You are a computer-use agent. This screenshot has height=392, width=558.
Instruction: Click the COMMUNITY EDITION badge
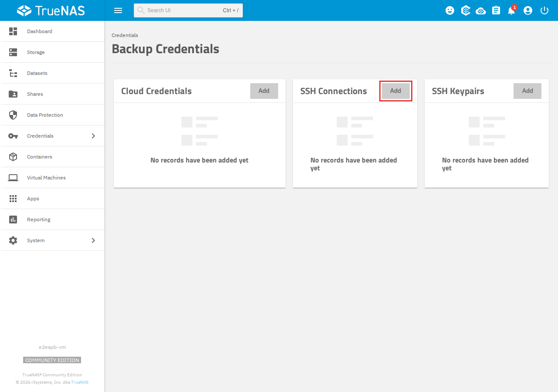(52, 360)
